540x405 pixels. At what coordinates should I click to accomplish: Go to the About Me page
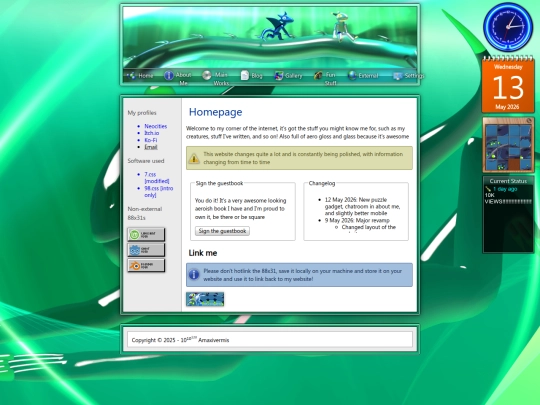coord(178,79)
